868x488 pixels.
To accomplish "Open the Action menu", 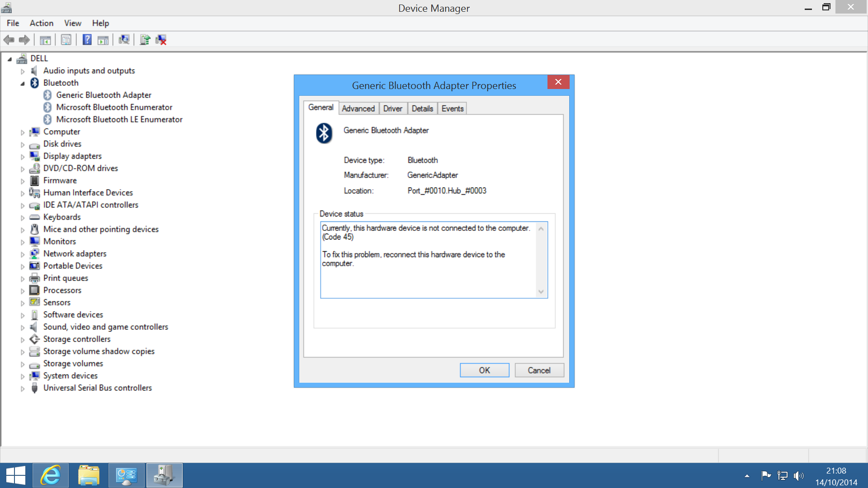I will coord(41,23).
